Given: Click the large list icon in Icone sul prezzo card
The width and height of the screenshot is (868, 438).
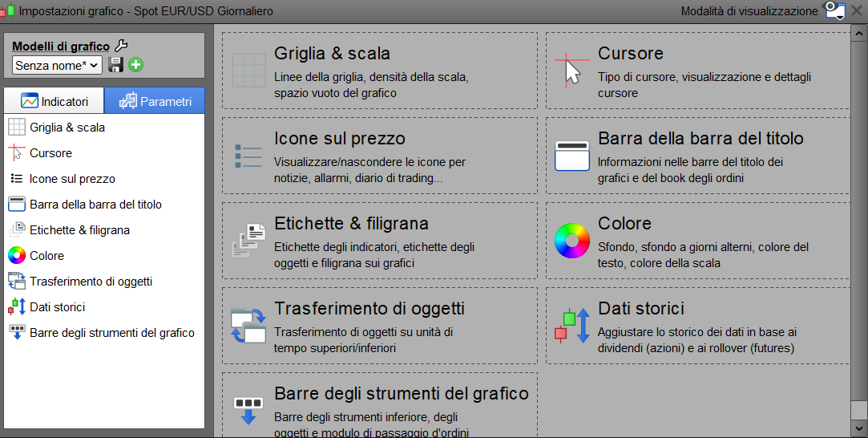Looking at the screenshot, I should tap(248, 156).
